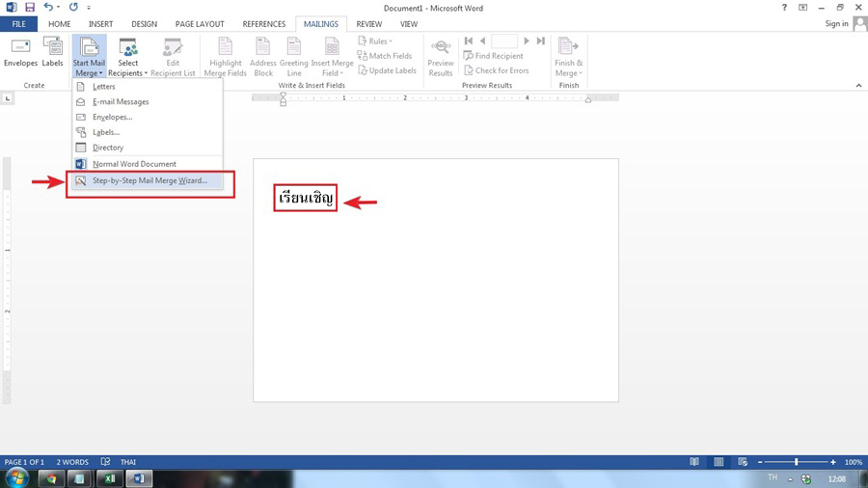The image size is (868, 488).
Task: Go to the last record arrow
Action: (x=541, y=41)
